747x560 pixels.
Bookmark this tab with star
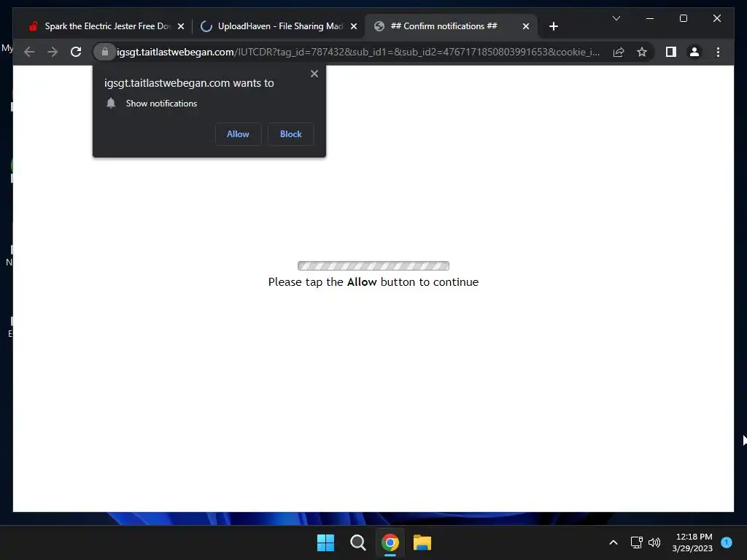click(x=642, y=52)
